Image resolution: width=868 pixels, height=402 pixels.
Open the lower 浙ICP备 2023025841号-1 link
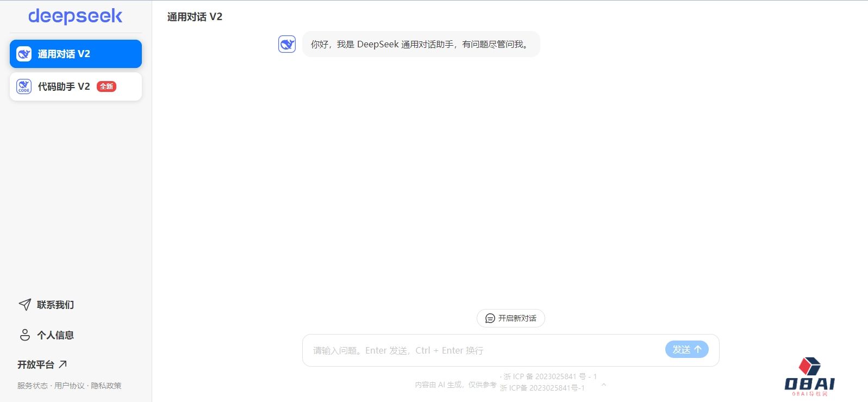542,388
